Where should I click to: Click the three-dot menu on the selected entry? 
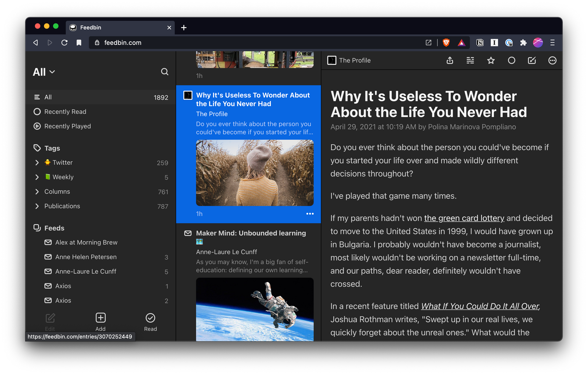pos(310,214)
